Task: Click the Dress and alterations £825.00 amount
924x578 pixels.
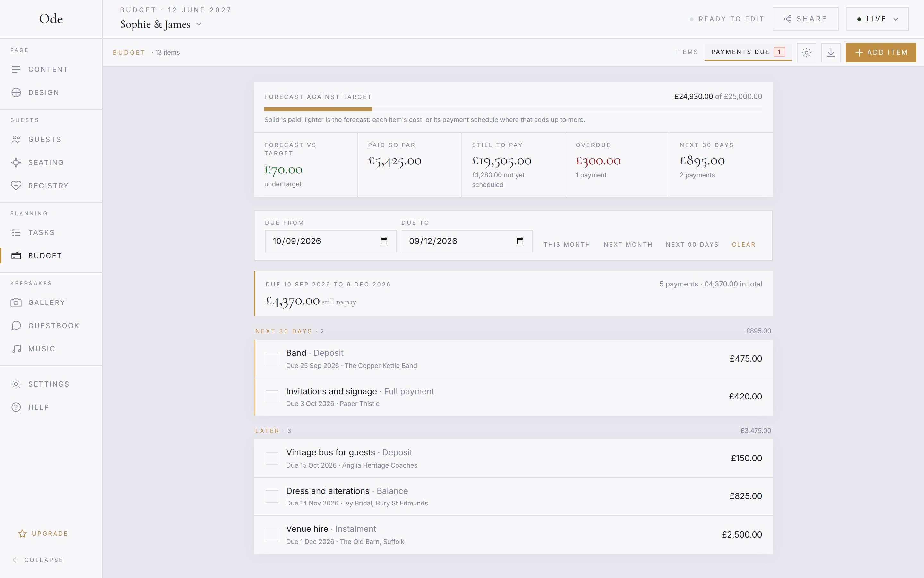Action: pos(746,496)
